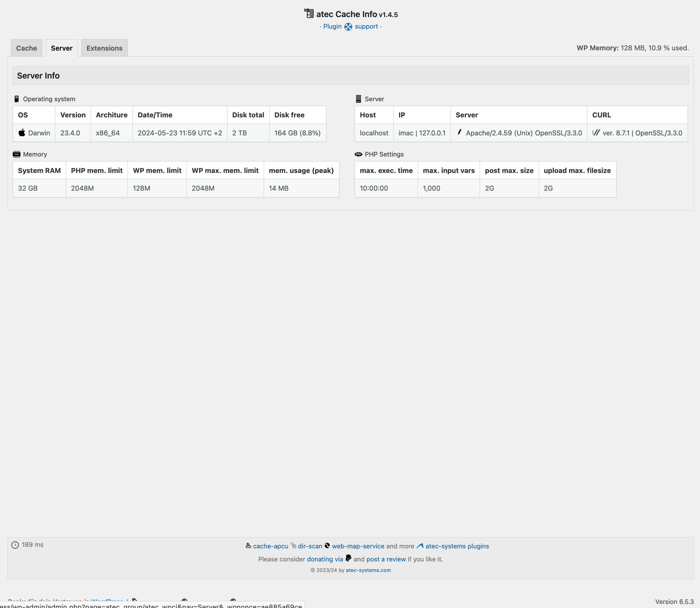The width and height of the screenshot is (700, 608).
Task: Select the Server tab
Action: tap(62, 48)
